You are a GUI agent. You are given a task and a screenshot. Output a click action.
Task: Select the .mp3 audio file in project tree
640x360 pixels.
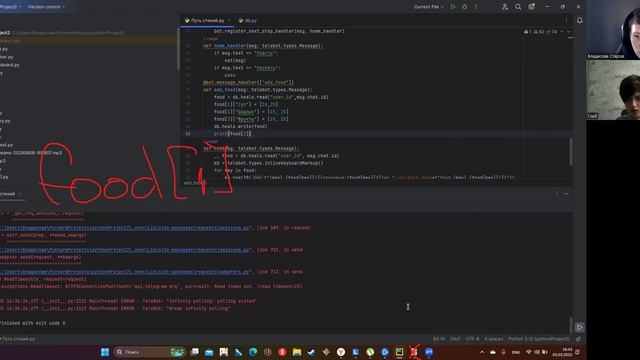[x=31, y=153]
